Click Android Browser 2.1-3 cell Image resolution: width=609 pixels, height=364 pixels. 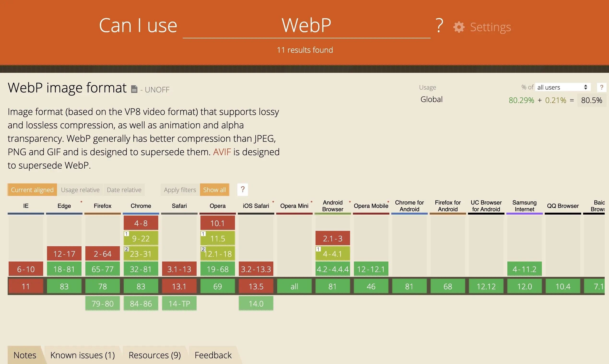click(333, 238)
